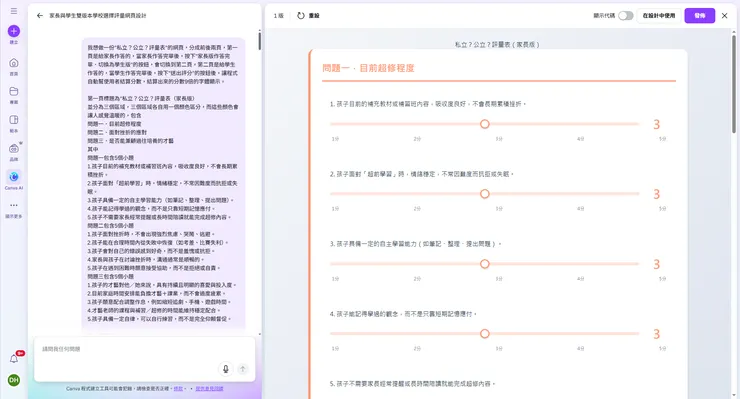Click slider handle for question 3
Viewport: 740px width, 399px height.
tap(485, 264)
